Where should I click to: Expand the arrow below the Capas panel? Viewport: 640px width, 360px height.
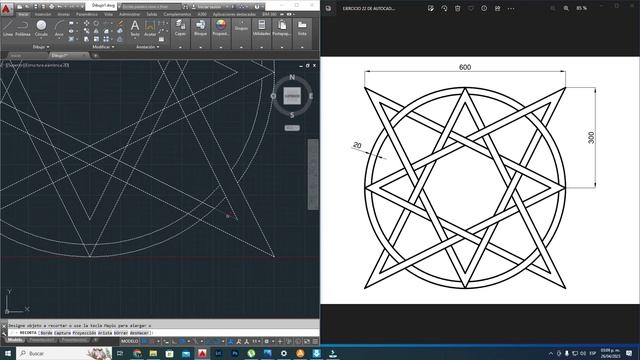pos(180,47)
